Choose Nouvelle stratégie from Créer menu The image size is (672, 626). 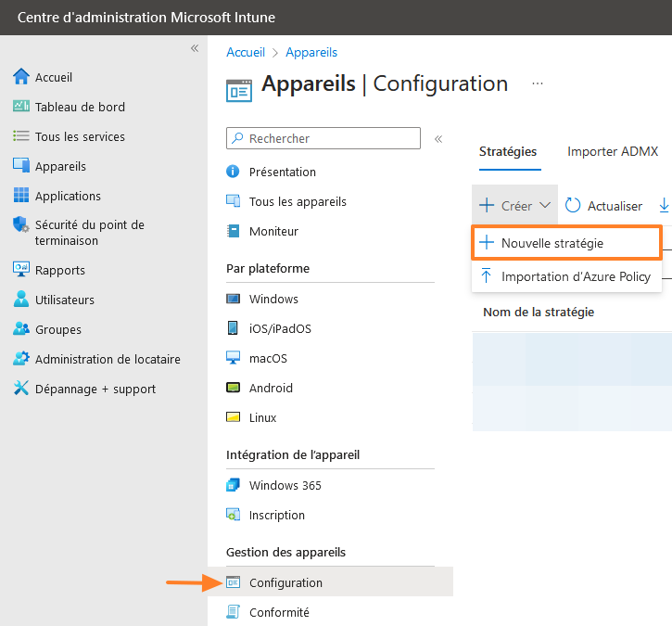coord(566,243)
